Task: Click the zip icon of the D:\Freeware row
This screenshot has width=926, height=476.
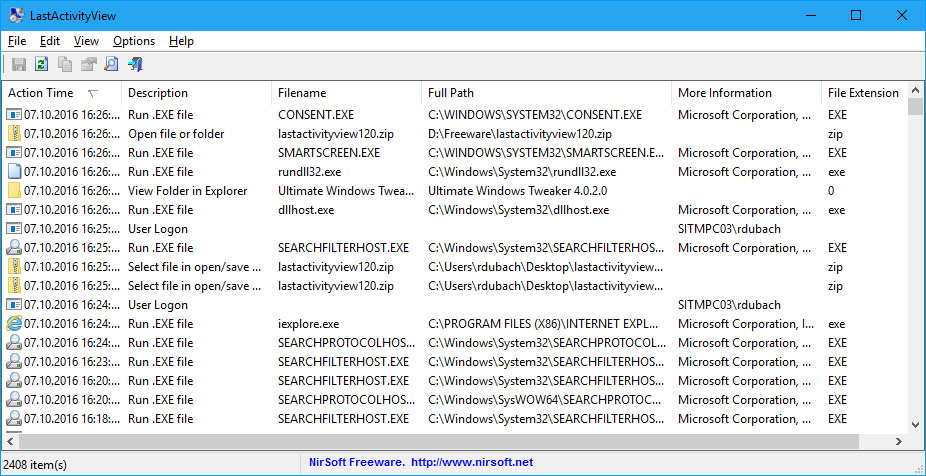Action: point(14,134)
